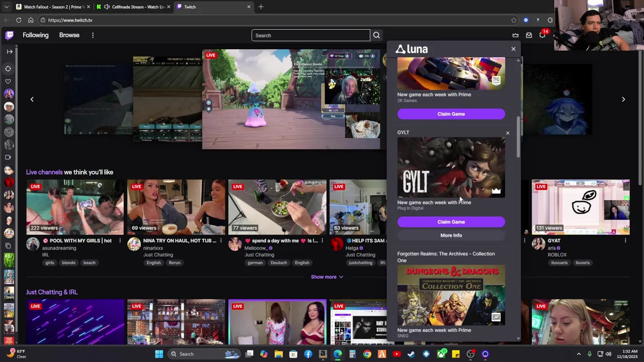644x362 pixels.
Task: Open the three-dot menu next to Browse
Action: 93,35
